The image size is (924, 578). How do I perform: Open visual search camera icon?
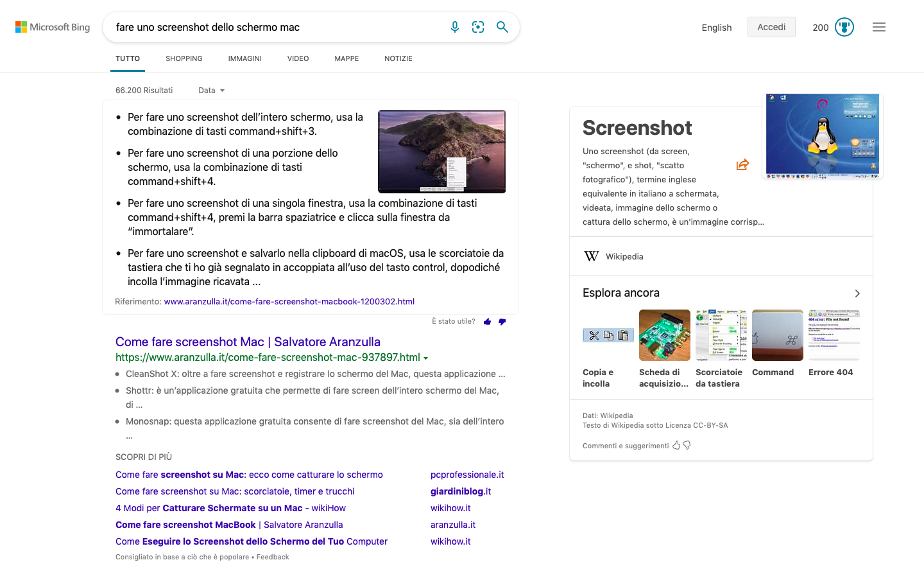478,27
